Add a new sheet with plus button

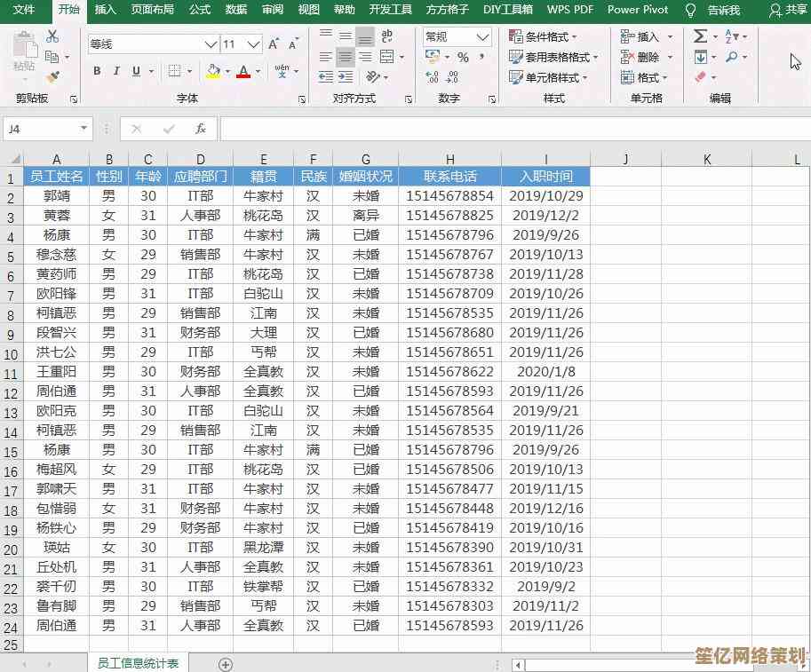[x=226, y=664]
